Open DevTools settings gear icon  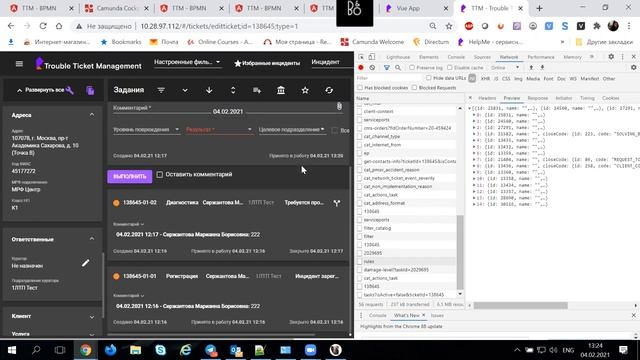click(611, 57)
